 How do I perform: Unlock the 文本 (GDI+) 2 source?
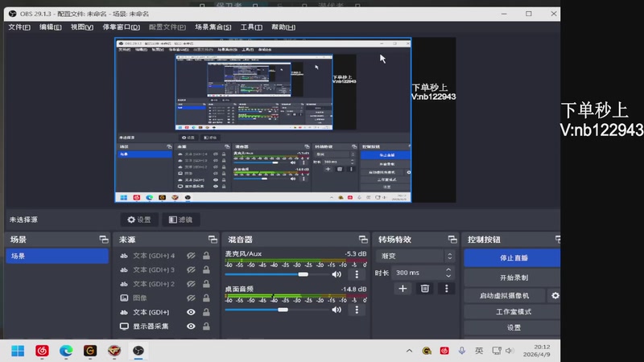pos(206,284)
